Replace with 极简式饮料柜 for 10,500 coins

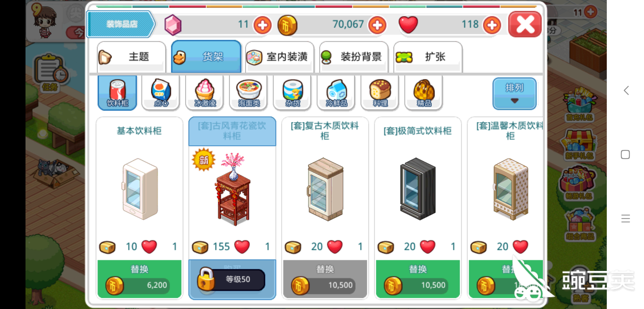[x=418, y=279]
